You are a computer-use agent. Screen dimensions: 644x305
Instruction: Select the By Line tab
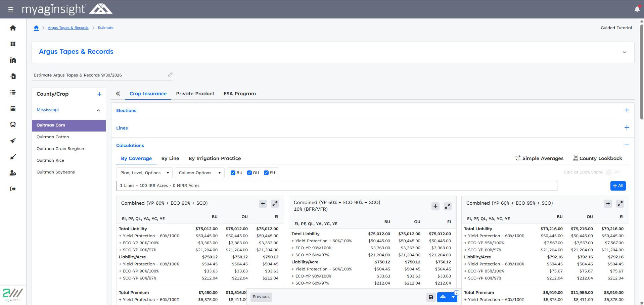point(170,158)
